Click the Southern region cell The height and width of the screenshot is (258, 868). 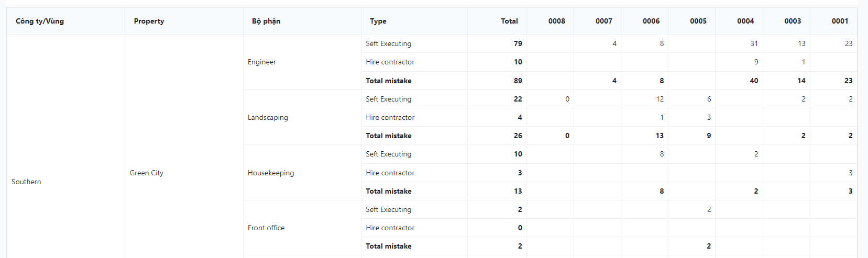(x=26, y=182)
